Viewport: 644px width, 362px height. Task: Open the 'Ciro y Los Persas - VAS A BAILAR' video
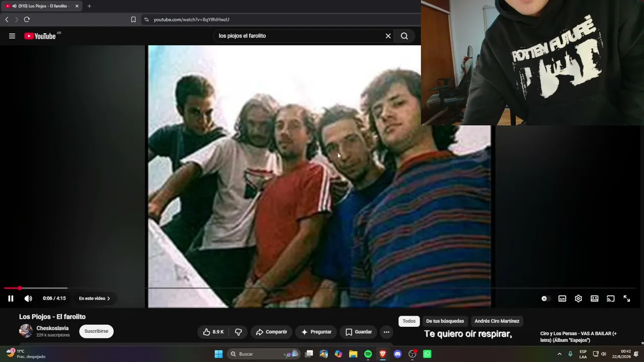[x=578, y=337]
